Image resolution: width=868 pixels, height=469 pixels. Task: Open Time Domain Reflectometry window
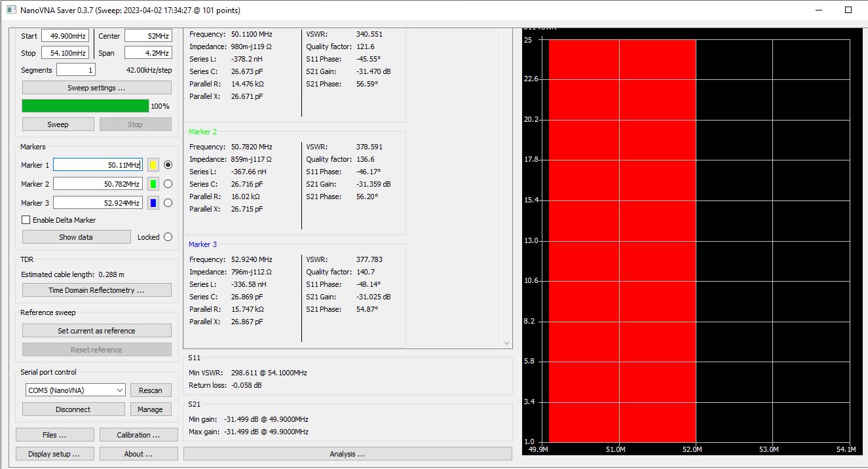pyautogui.click(x=96, y=290)
